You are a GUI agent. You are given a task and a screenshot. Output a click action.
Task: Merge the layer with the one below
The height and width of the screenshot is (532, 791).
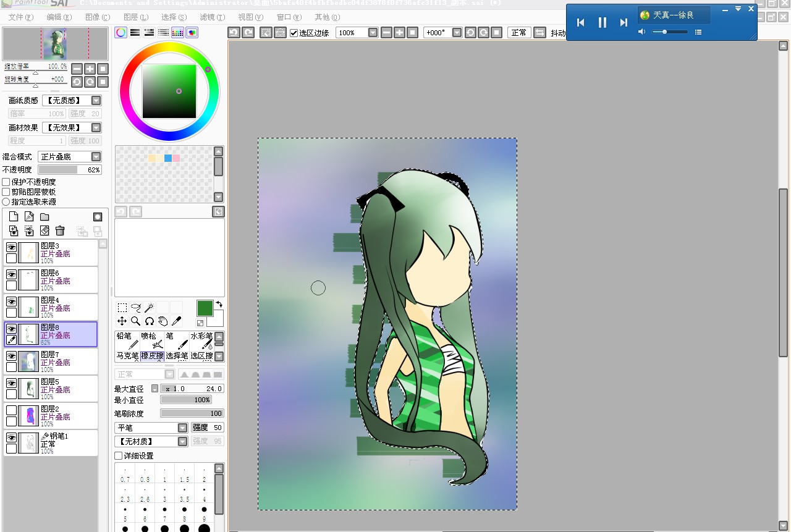click(x=29, y=230)
